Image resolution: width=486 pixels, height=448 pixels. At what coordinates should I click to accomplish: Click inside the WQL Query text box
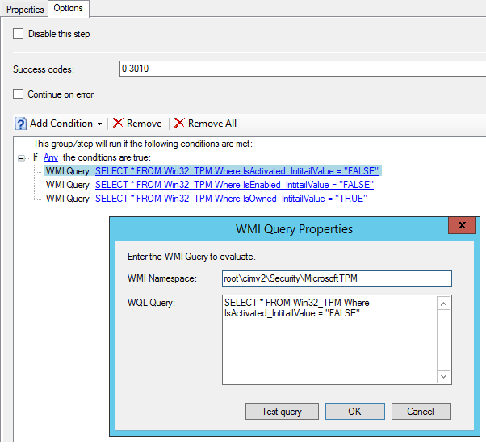point(329,339)
